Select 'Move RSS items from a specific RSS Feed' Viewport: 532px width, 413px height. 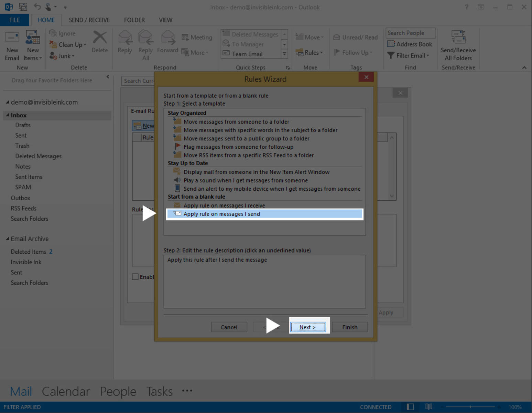tap(249, 155)
